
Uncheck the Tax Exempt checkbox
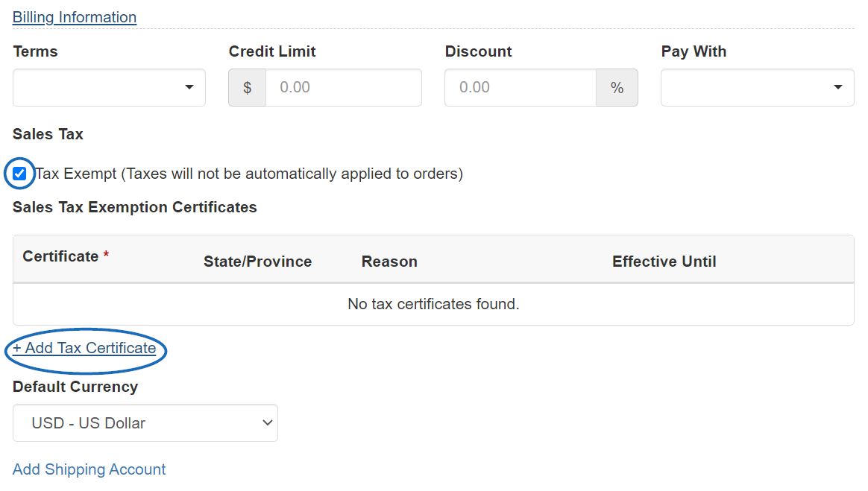tap(19, 174)
